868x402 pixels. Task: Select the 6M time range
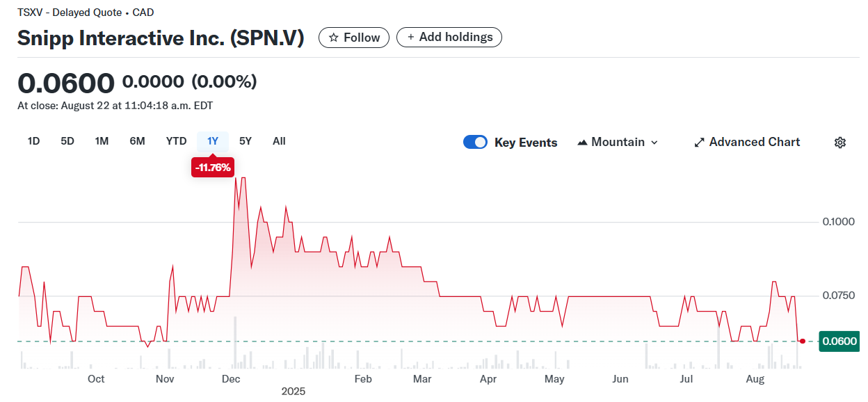pos(137,141)
